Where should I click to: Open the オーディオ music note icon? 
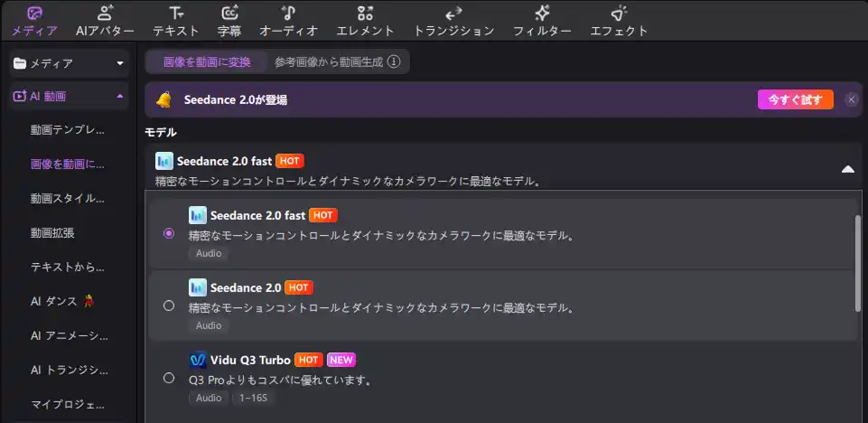(x=288, y=14)
